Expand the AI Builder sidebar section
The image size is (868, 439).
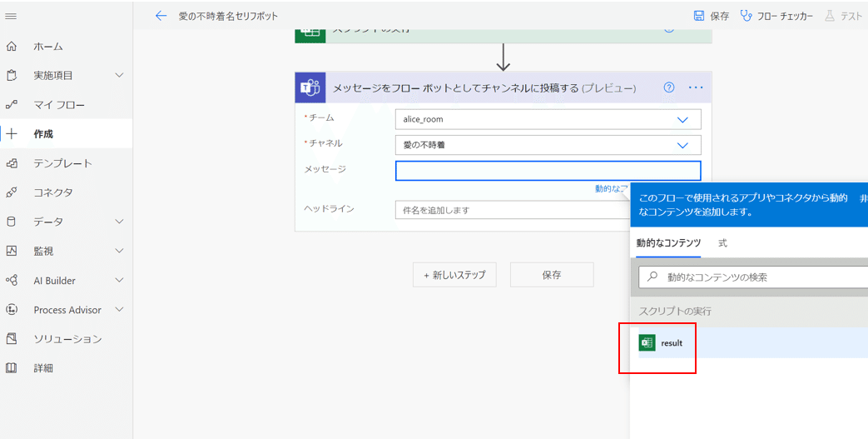pos(119,281)
